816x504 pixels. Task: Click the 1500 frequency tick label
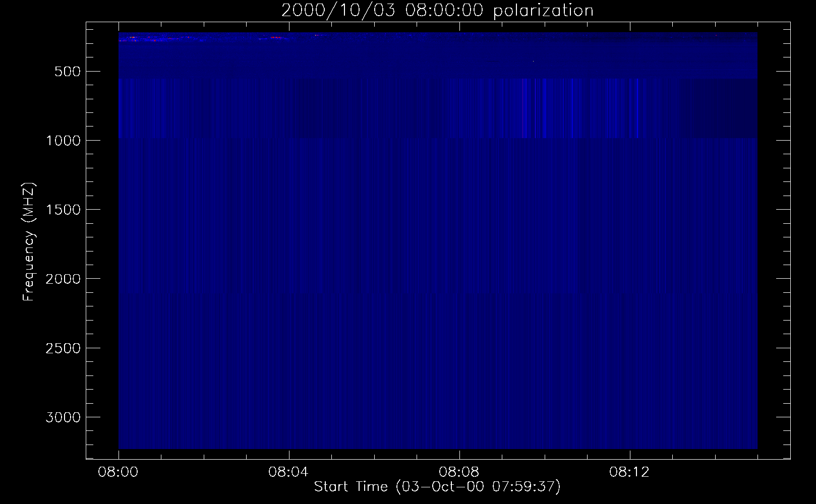[63, 210]
